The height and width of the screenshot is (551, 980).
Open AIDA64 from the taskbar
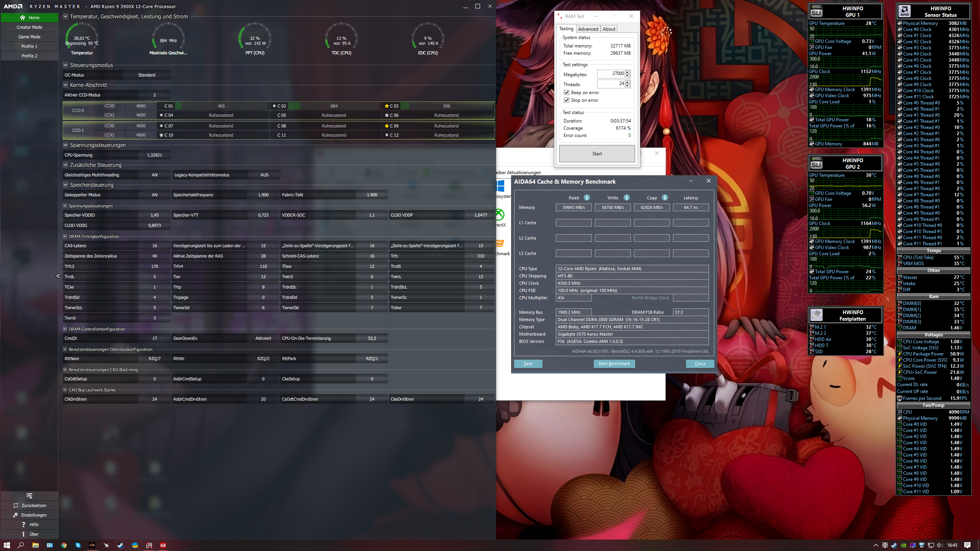pyautogui.click(x=163, y=545)
